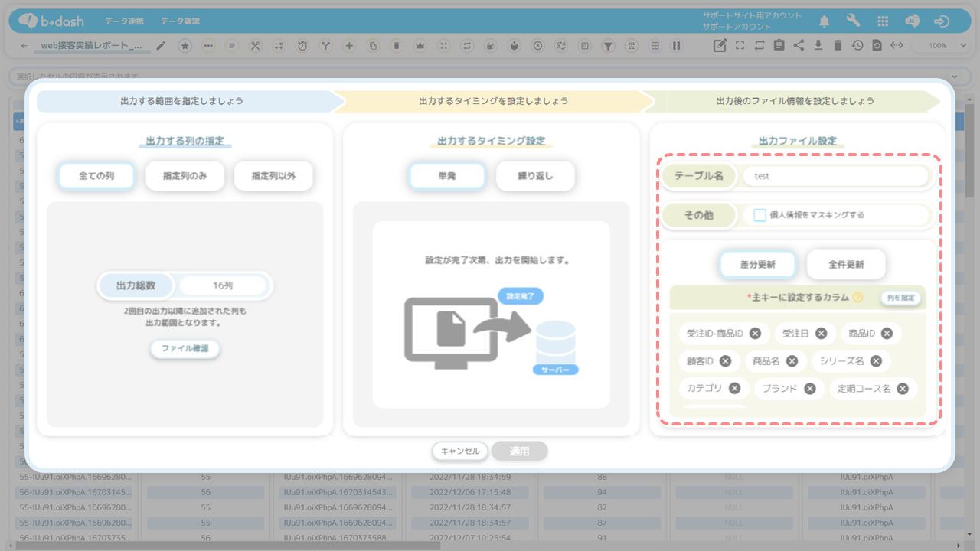This screenshot has width=980, height=551.
Task: Select the 指定列以外 option
Action: [x=273, y=176]
